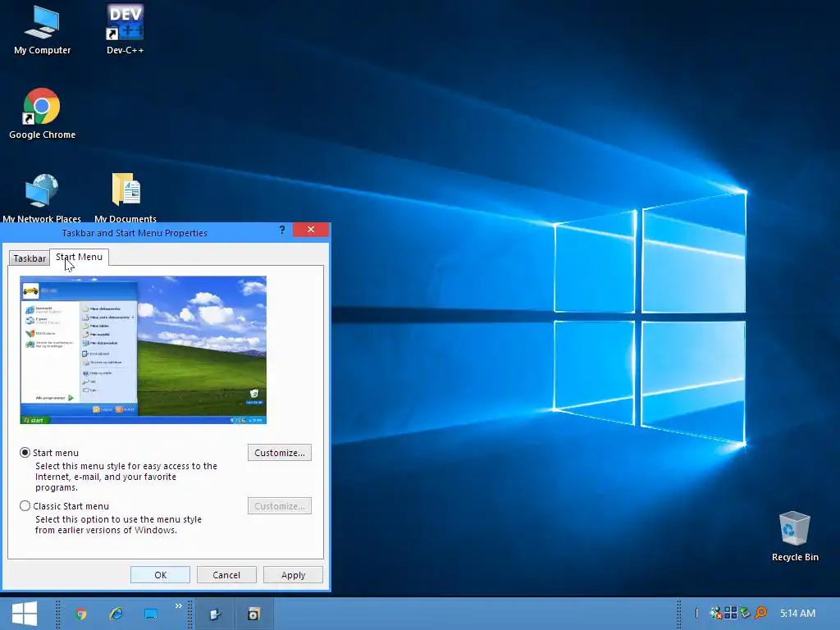Select the Dev-C++ desktop shortcut

tap(125, 30)
